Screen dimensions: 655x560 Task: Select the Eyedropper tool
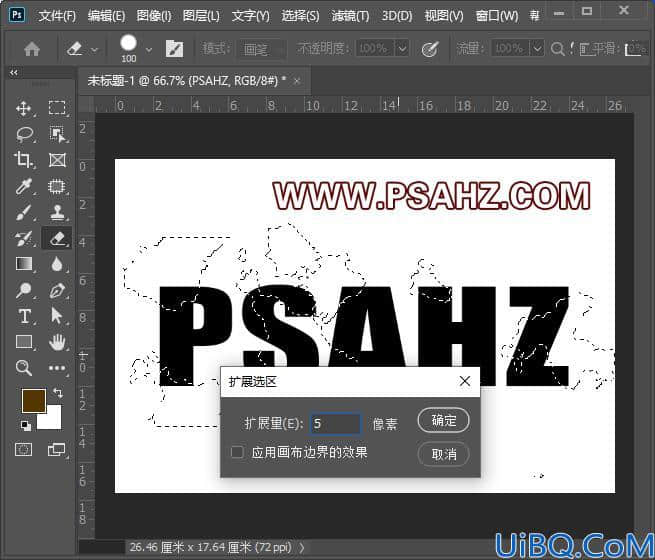pos(24,186)
